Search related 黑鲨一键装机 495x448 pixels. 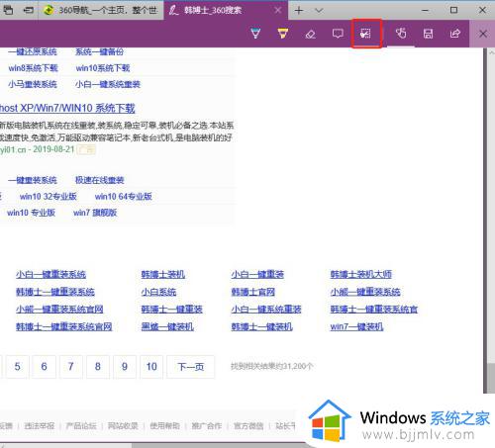click(167, 326)
